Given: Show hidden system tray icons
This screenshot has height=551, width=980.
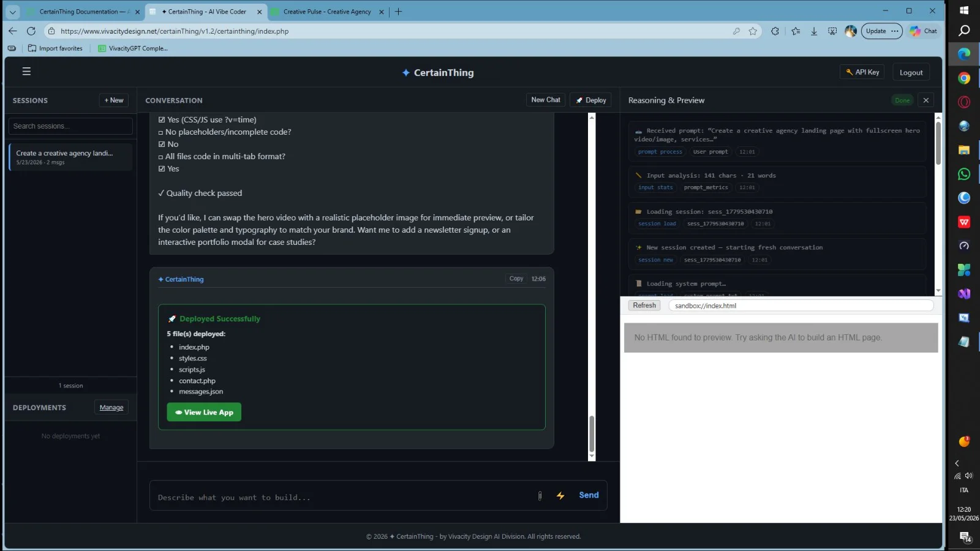Looking at the screenshot, I should coord(957,463).
